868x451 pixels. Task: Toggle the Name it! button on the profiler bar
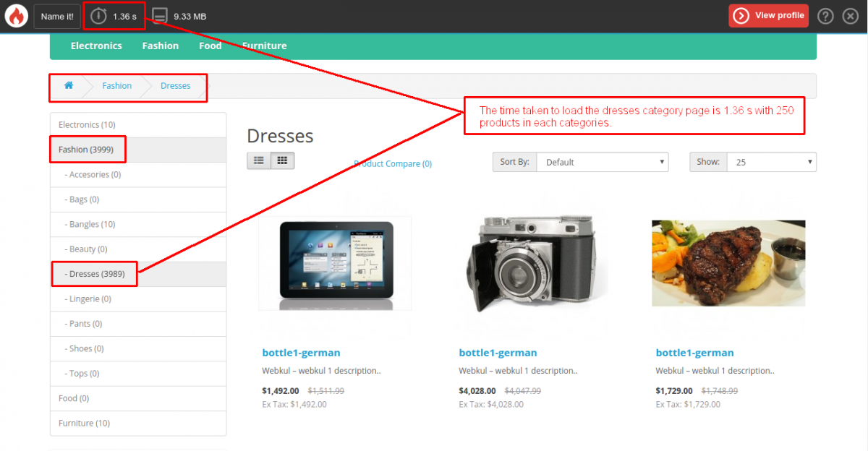point(56,15)
